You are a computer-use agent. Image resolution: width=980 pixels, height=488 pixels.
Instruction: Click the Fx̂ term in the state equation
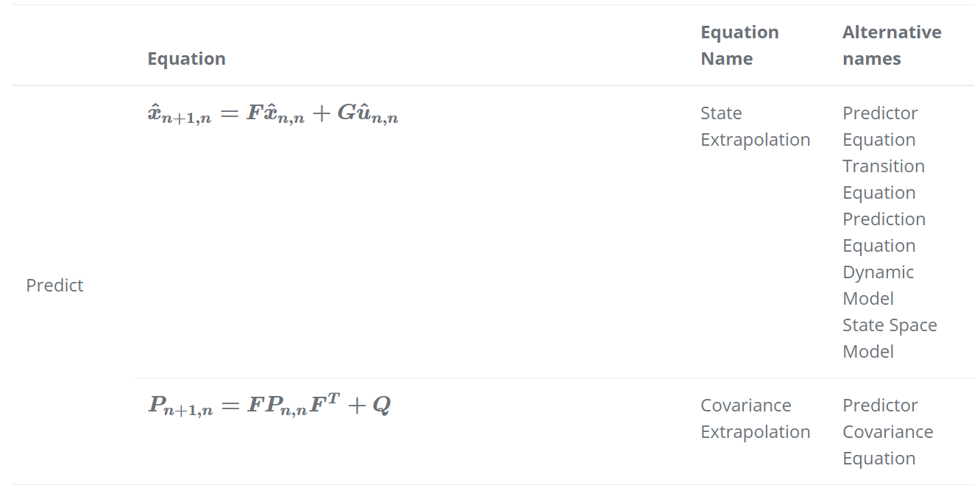274,116
